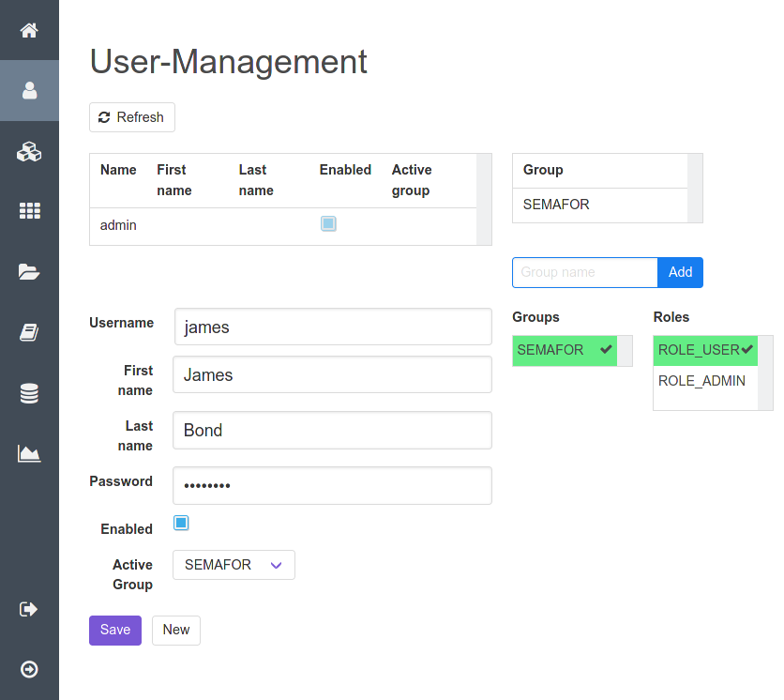Focus the Group name input field

click(x=585, y=273)
